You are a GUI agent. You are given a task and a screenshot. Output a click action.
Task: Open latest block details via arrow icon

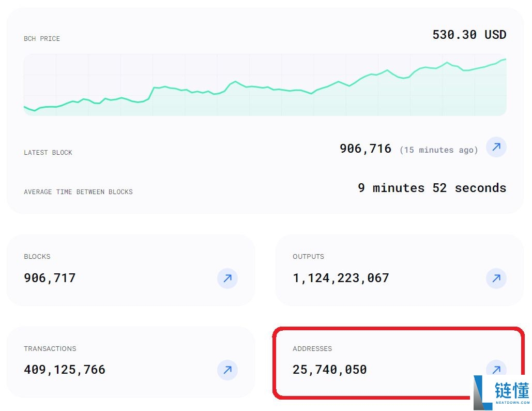pyautogui.click(x=496, y=148)
